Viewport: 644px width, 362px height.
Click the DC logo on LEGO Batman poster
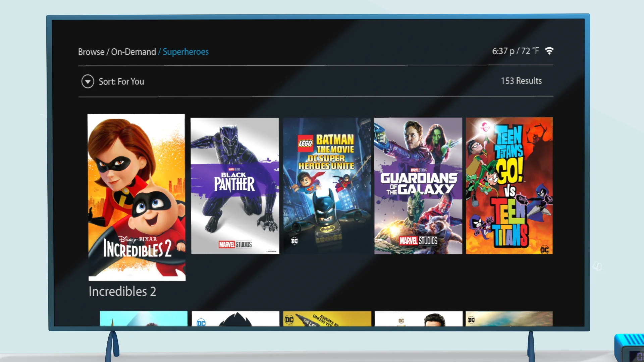tap(294, 241)
